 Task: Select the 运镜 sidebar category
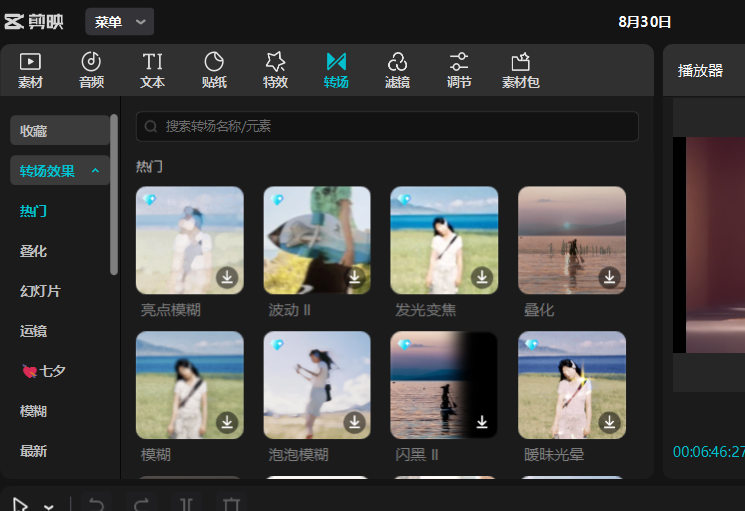pyautogui.click(x=33, y=331)
